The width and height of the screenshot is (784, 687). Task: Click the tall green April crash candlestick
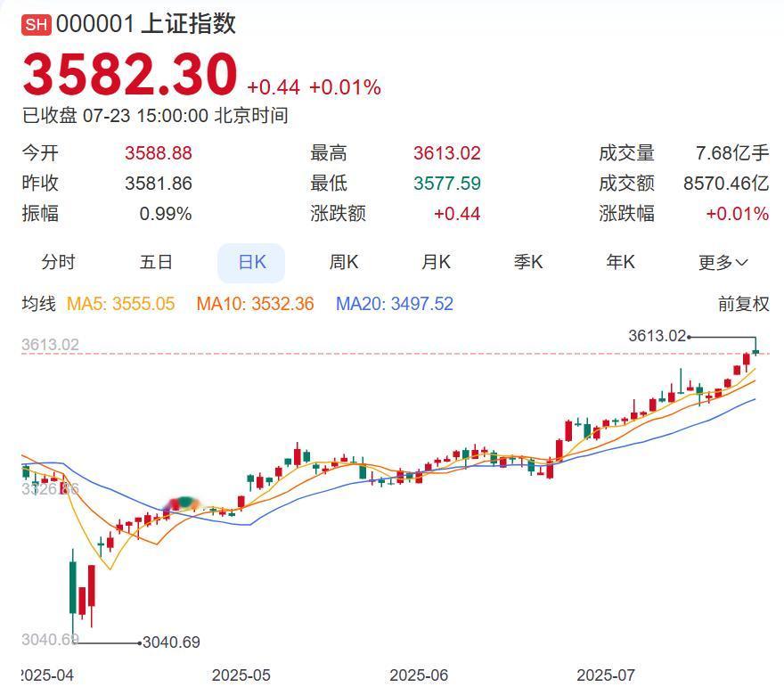73,587
